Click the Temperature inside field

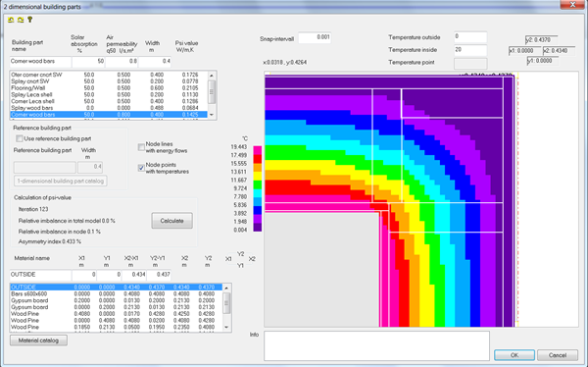470,50
